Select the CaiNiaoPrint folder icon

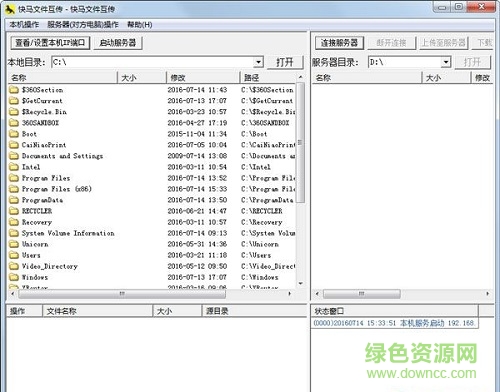coord(14,145)
